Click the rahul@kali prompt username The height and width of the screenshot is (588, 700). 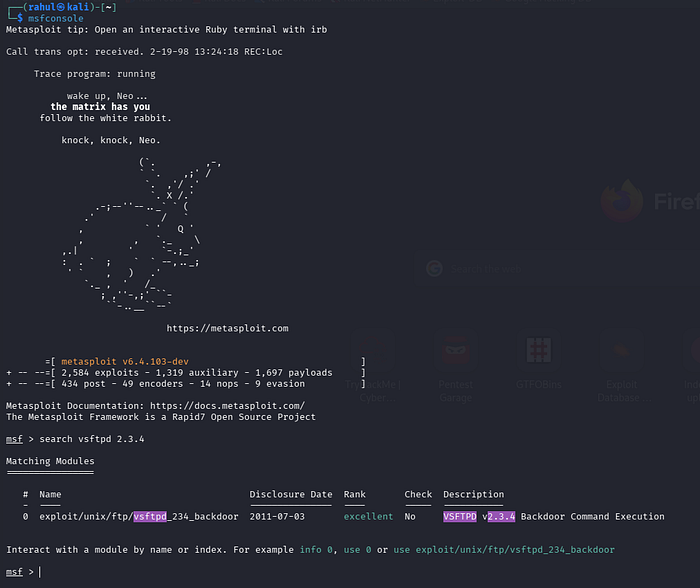[58, 7]
